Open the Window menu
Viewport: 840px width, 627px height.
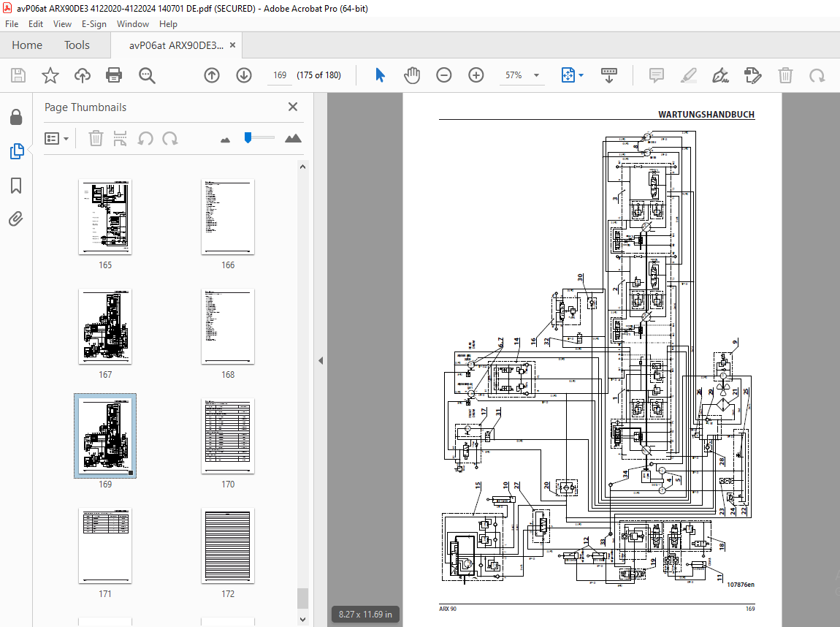tap(132, 24)
